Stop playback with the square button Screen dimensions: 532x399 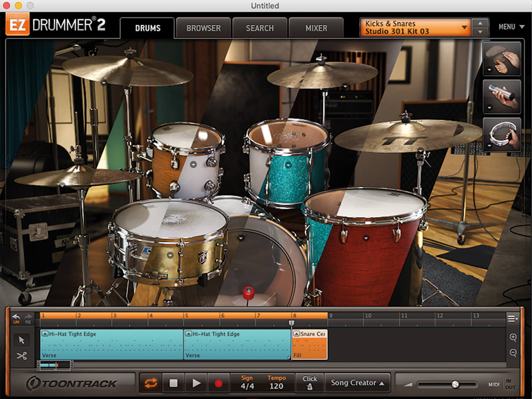(x=174, y=383)
